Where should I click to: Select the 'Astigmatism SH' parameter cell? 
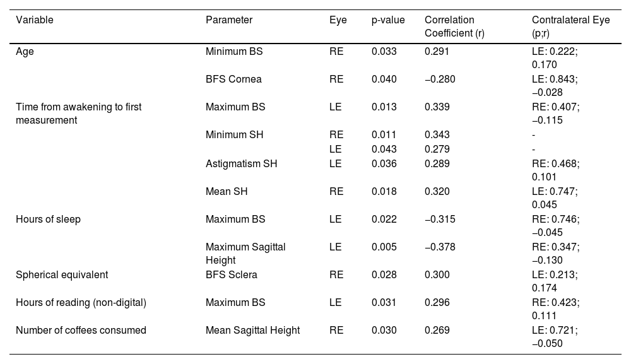pos(241,164)
